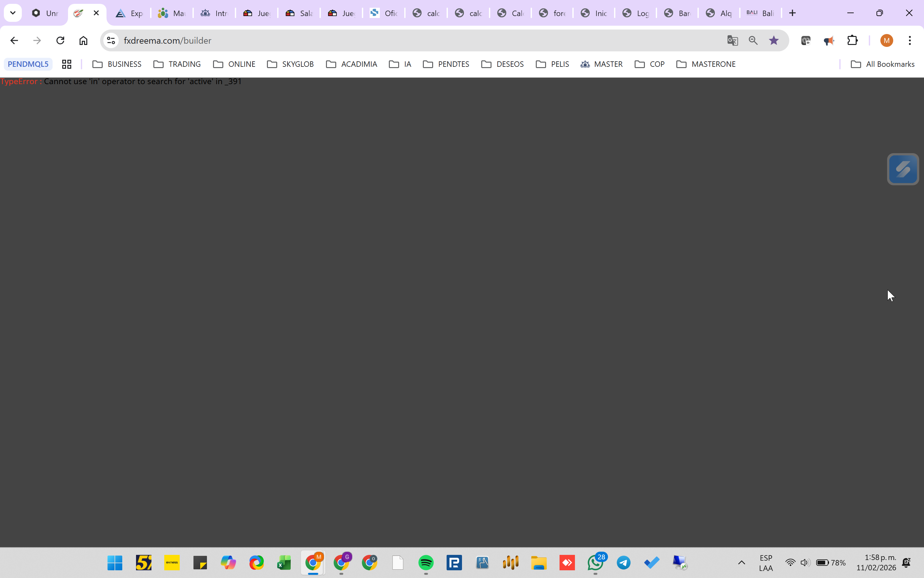
Task: Open the clock showing 1:58 p.m.
Action: click(876, 563)
